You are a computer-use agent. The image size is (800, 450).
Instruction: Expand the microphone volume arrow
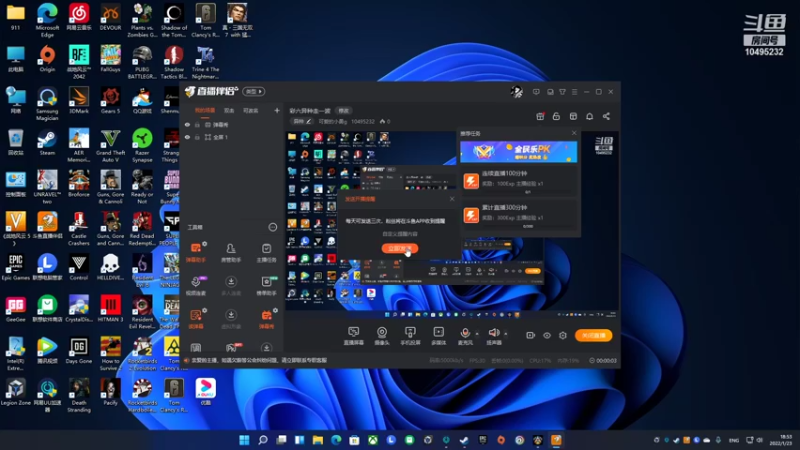pos(477,334)
